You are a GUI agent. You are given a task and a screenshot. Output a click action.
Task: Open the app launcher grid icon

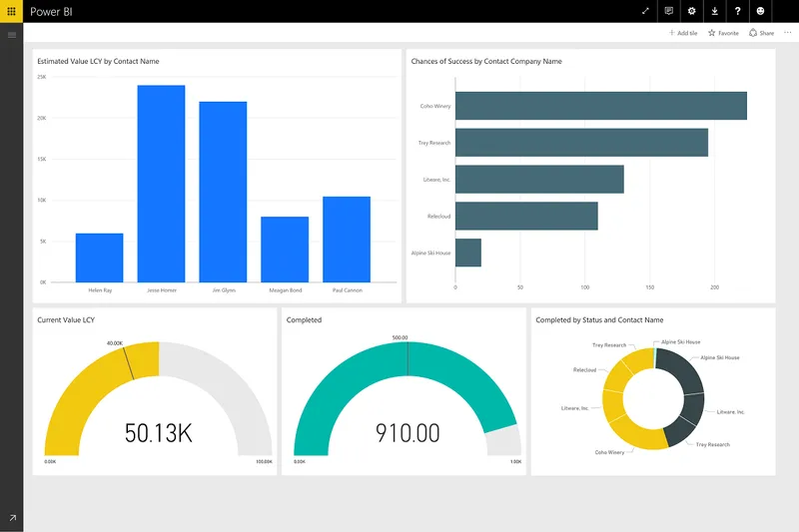point(11,11)
